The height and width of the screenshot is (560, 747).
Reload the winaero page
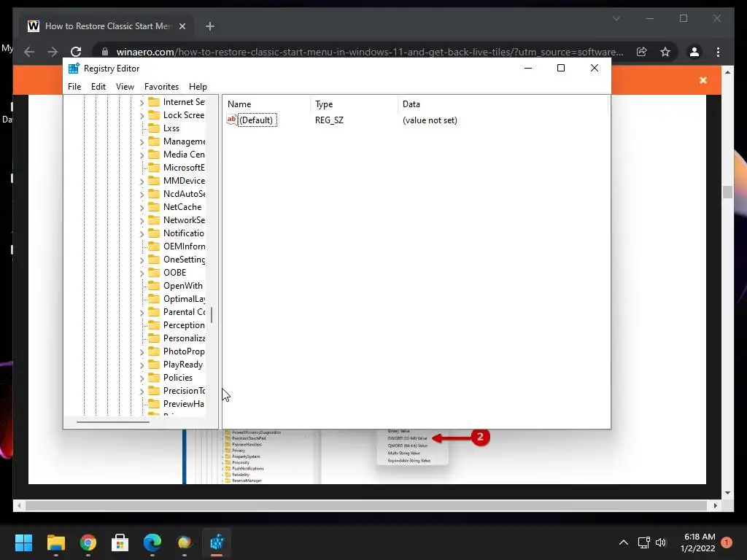76,52
